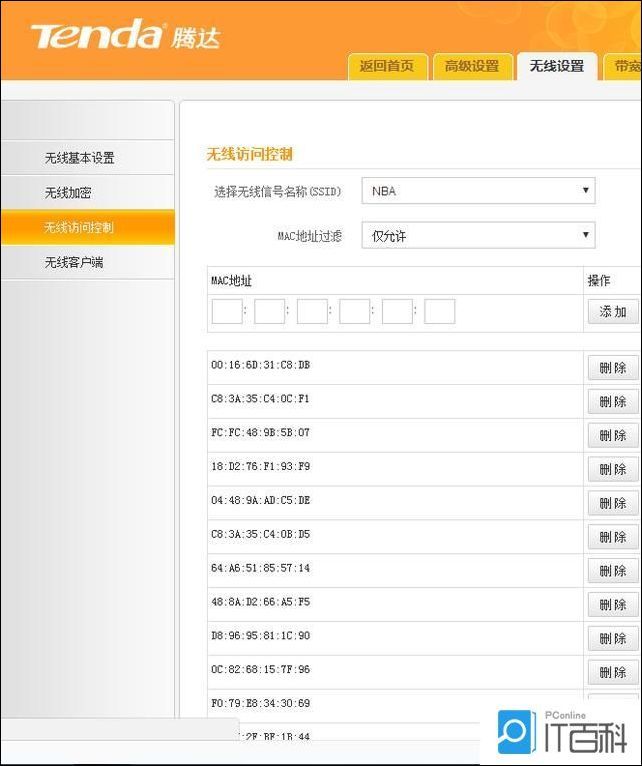Delete MAC entry C8:3A:35:C4:0C:F1
The height and width of the screenshot is (766, 642).
coord(613,402)
